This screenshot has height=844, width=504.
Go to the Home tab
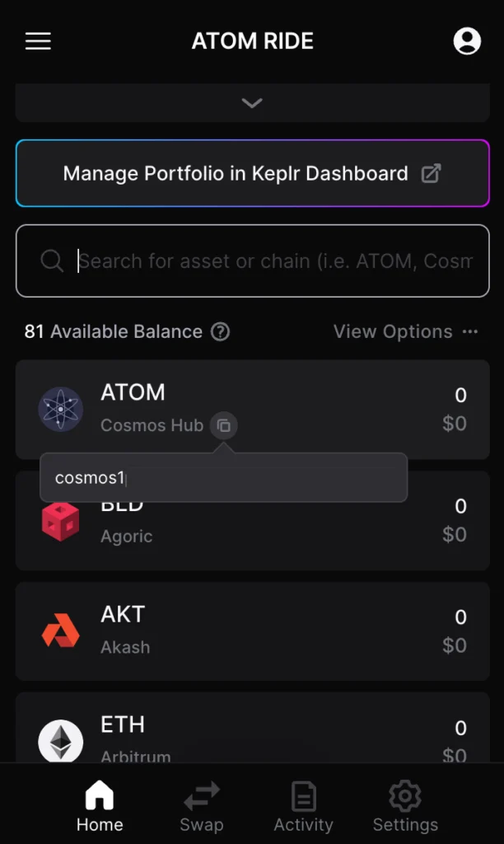(100, 807)
